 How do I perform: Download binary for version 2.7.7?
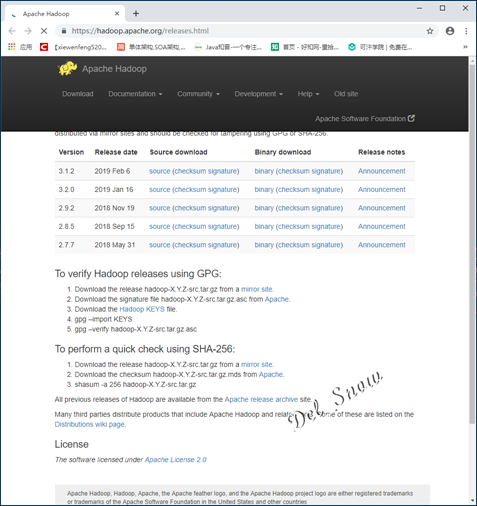coord(264,245)
